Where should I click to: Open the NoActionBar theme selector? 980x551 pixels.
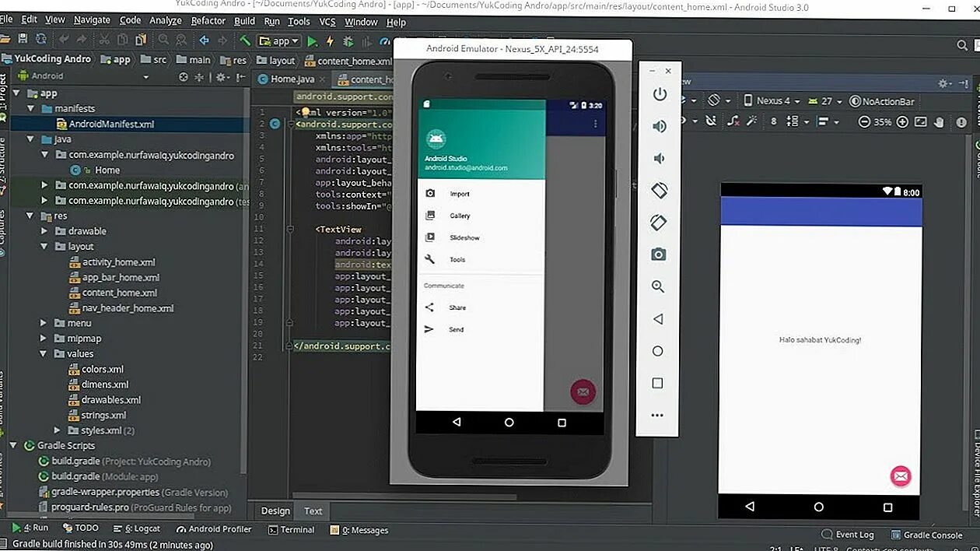[882, 101]
